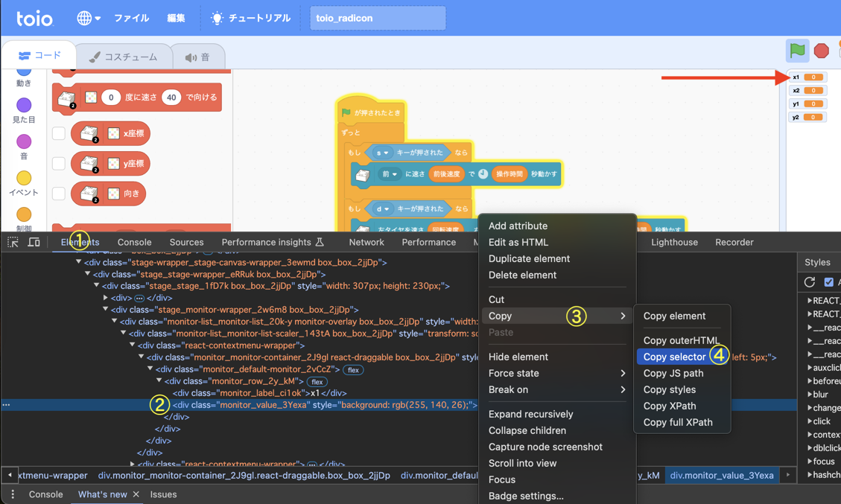841x504 pixels.
Task: Select the 制御 orange block category
Action: [x=24, y=219]
